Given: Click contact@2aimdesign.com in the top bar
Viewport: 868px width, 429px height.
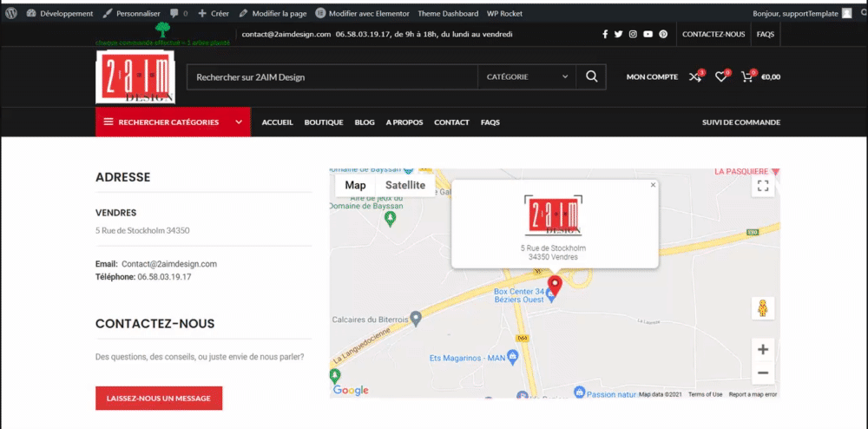Looking at the screenshot, I should coord(286,35).
